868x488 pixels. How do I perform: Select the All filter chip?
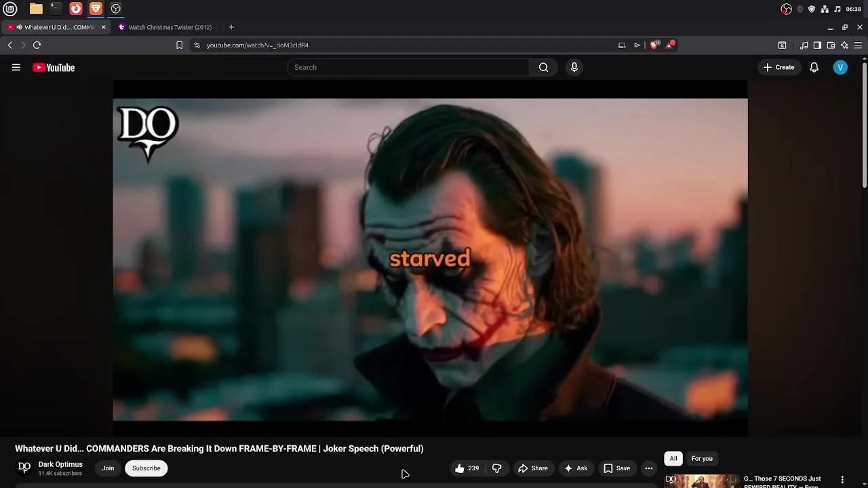(x=673, y=459)
